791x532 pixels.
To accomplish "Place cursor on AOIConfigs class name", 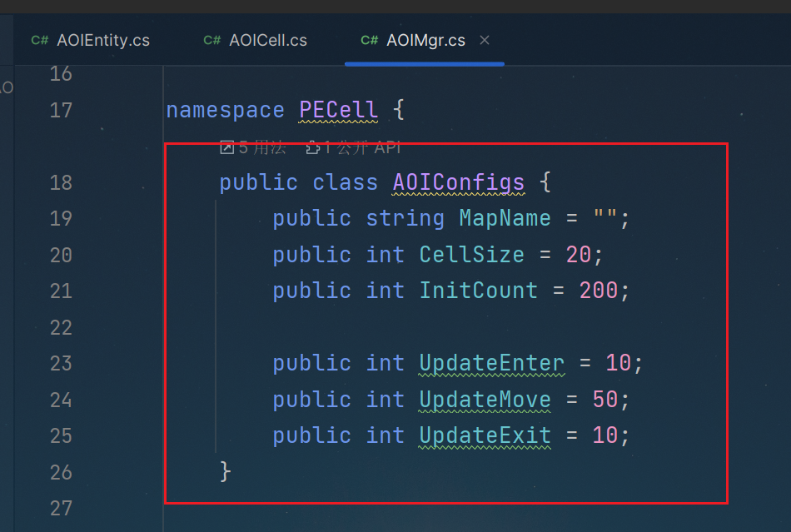I will pyautogui.click(x=458, y=182).
